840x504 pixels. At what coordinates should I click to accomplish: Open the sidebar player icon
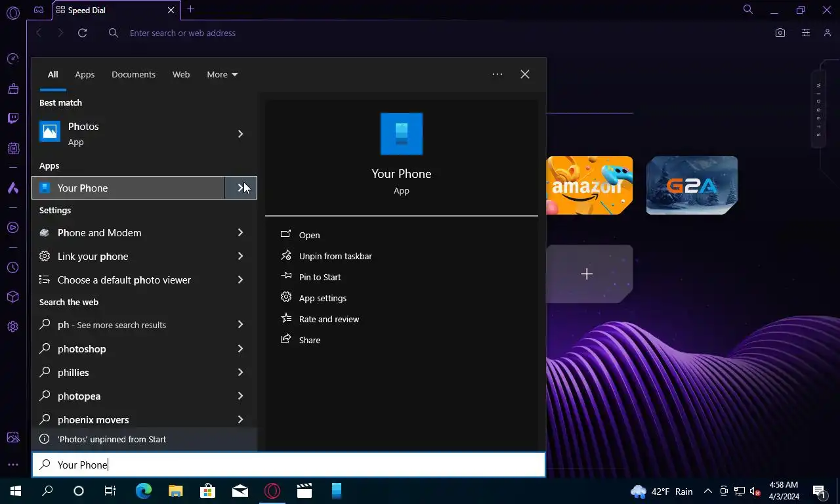(12, 228)
